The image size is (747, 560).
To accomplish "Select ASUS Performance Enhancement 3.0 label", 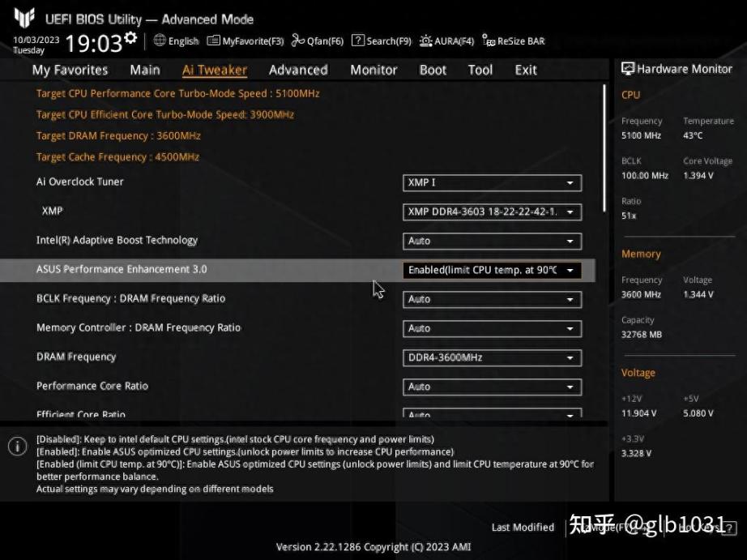I will (122, 269).
